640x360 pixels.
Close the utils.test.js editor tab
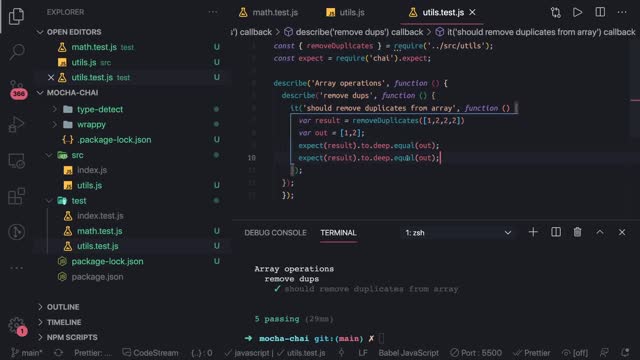coord(472,12)
